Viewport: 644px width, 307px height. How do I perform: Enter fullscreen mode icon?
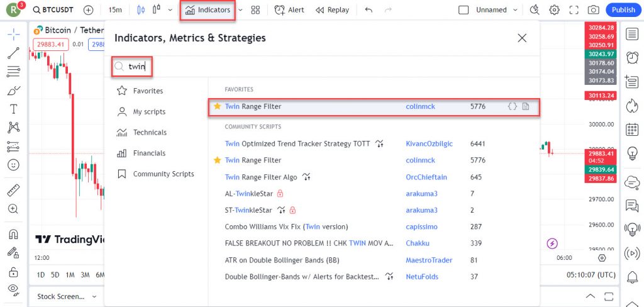[x=574, y=10]
